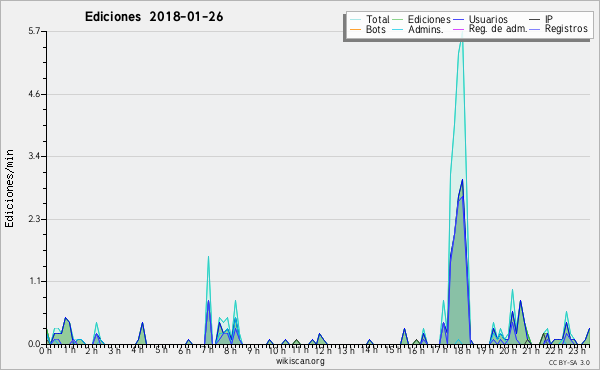600x370 pixels.
Task: Click the 12 h x-axis label
Action: 324,350
